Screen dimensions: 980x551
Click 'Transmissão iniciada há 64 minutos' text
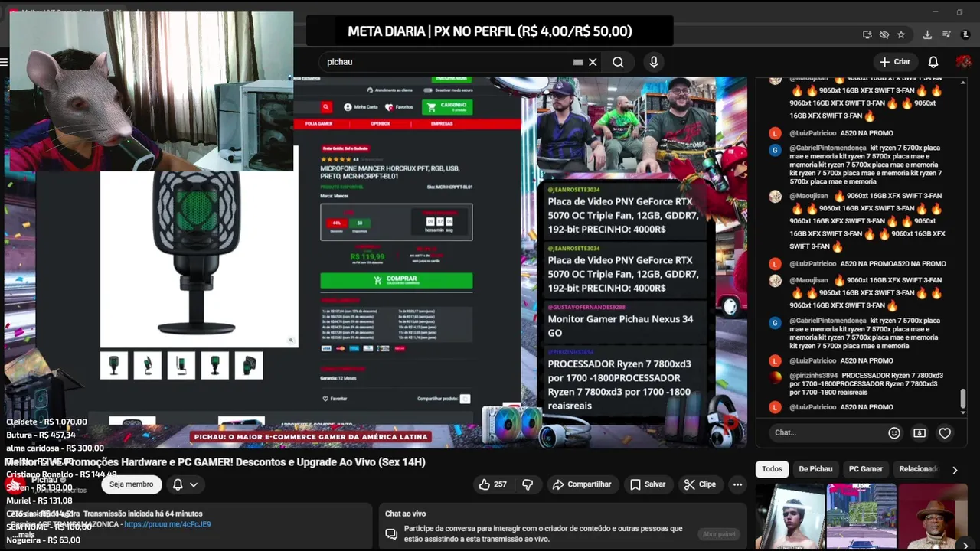click(x=143, y=514)
